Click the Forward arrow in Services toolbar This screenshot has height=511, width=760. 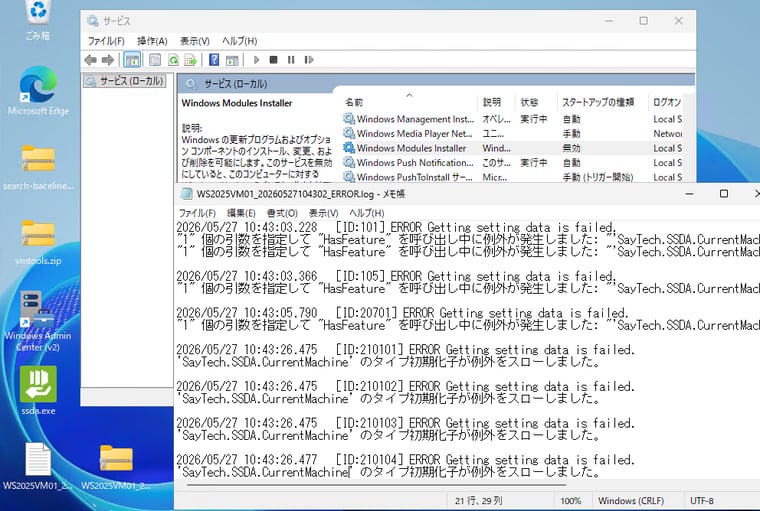pos(108,60)
